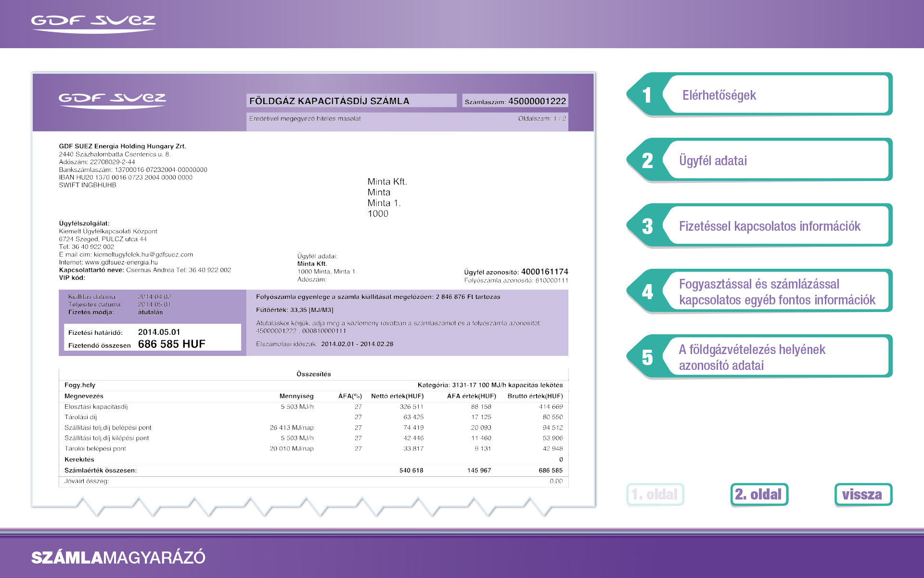Click the Kategória 3131-17 text

coord(490,385)
